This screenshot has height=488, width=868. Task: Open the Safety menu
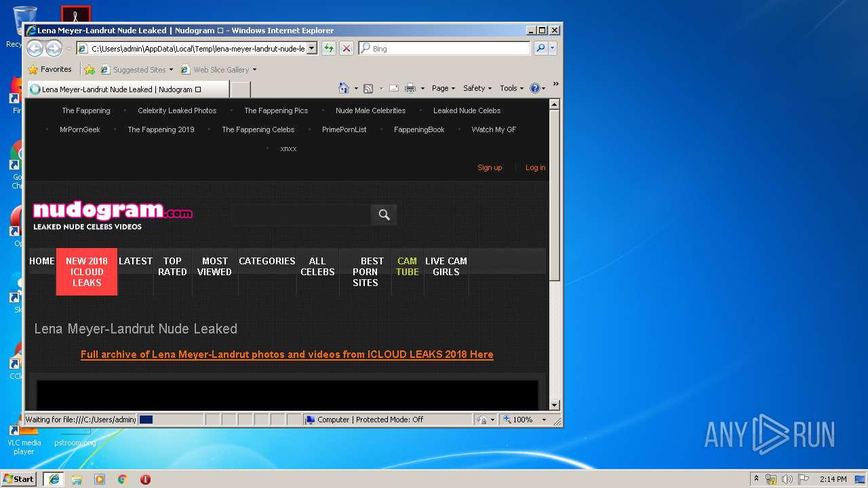(x=477, y=88)
